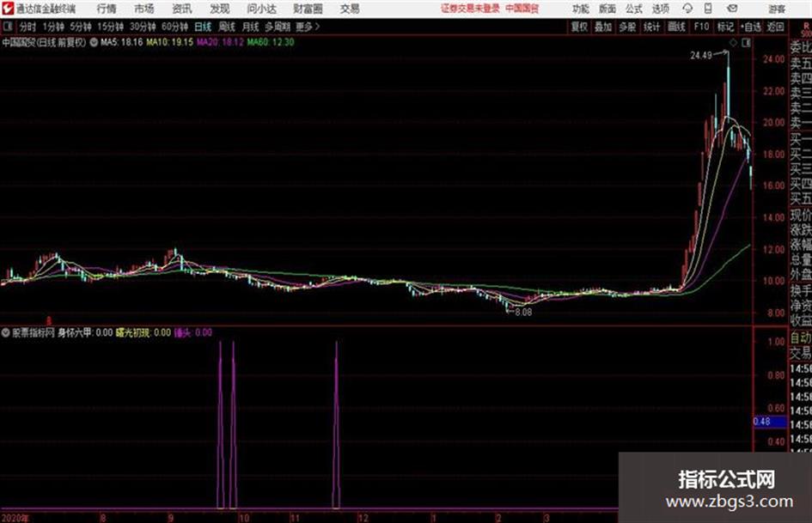Open the 交易 menu

(350, 9)
